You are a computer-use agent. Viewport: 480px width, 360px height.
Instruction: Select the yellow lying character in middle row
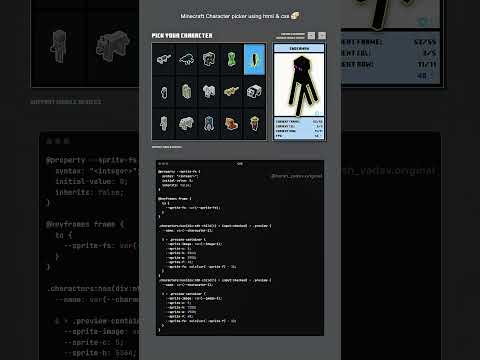(x=232, y=92)
